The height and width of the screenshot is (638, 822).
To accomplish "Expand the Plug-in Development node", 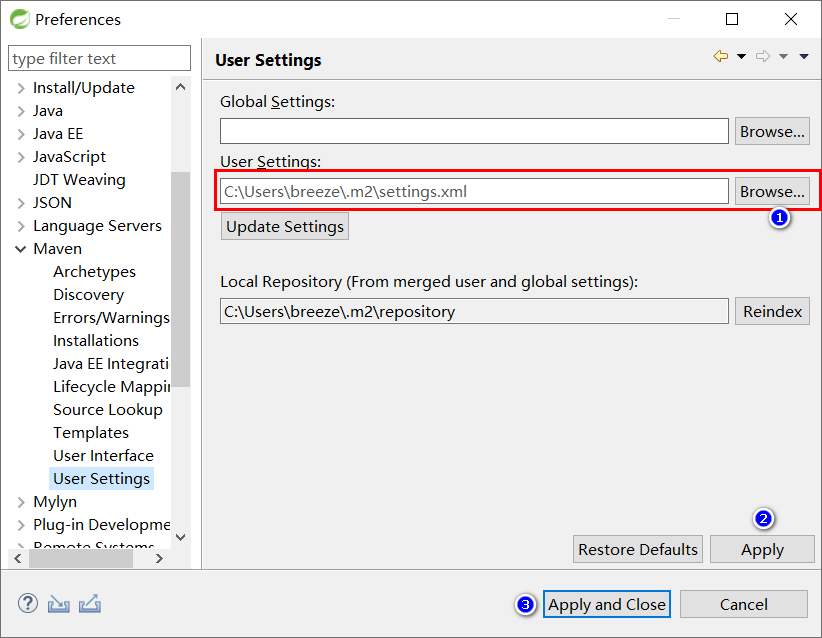I will point(21,525).
